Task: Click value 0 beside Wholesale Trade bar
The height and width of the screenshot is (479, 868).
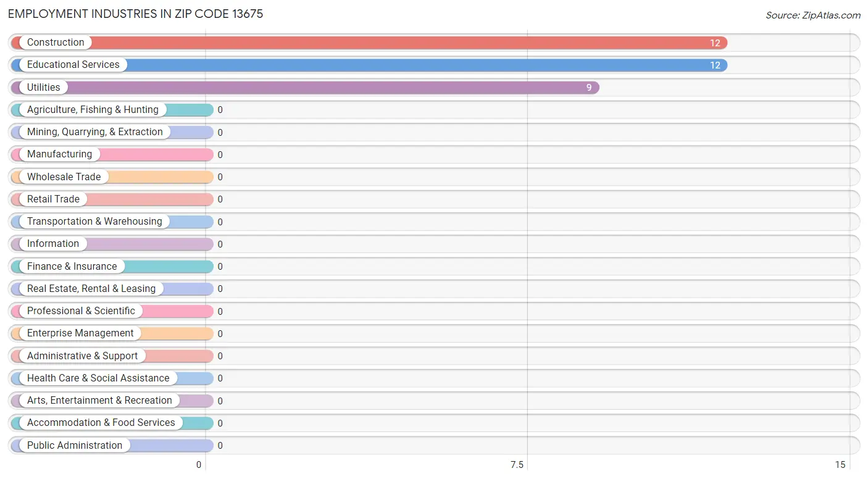Action: pyautogui.click(x=220, y=177)
